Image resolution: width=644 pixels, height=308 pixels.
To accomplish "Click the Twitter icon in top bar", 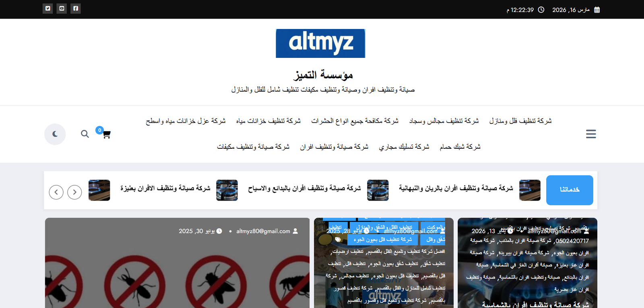I will pos(48,8).
